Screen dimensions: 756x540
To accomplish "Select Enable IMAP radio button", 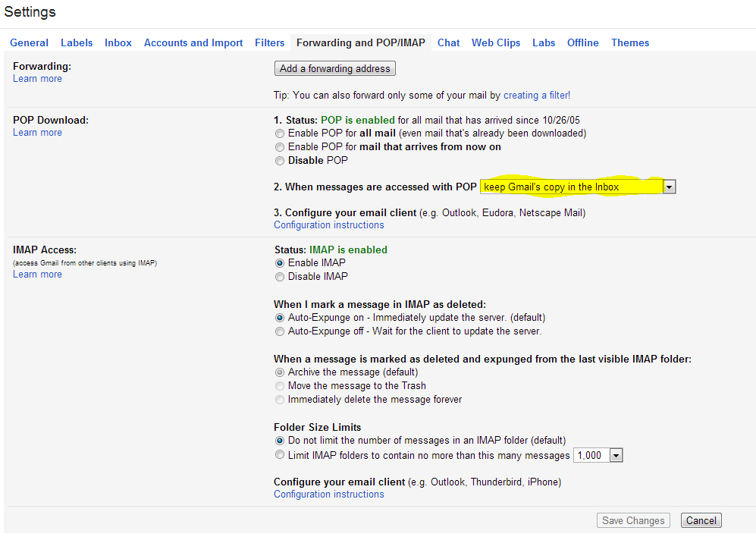I will click(x=280, y=263).
